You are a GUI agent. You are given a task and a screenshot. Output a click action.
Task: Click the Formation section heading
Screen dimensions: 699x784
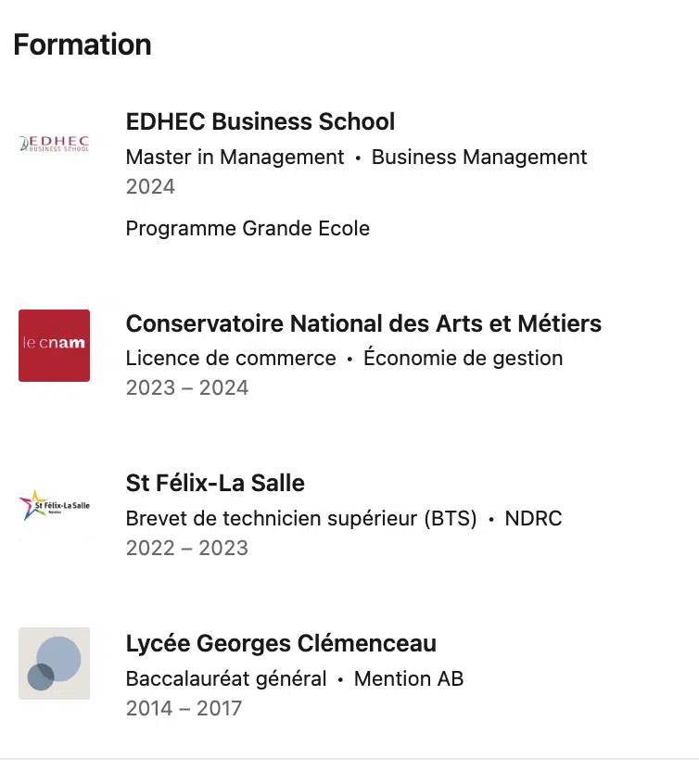click(83, 44)
